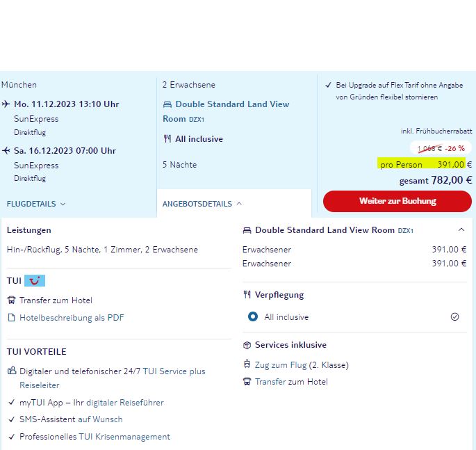476x450 pixels.
Task: Click the inkl. Frühbucherrabatt note
Action: [436, 131]
